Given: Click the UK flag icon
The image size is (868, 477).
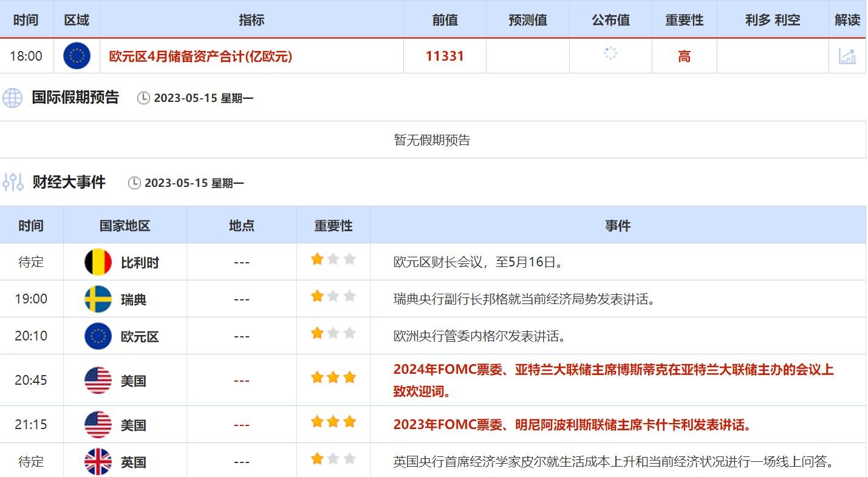Looking at the screenshot, I should [98, 462].
